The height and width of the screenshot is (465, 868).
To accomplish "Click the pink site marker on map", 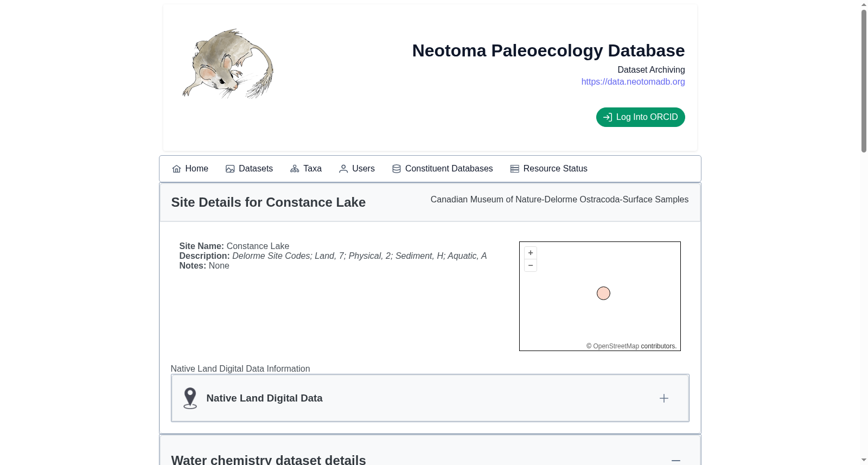I will coord(603,294).
